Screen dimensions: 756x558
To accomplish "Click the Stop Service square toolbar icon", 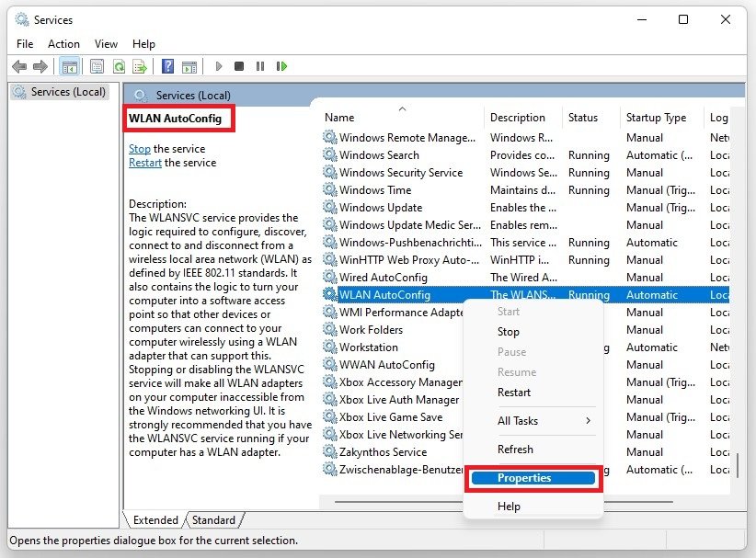I will [x=239, y=66].
